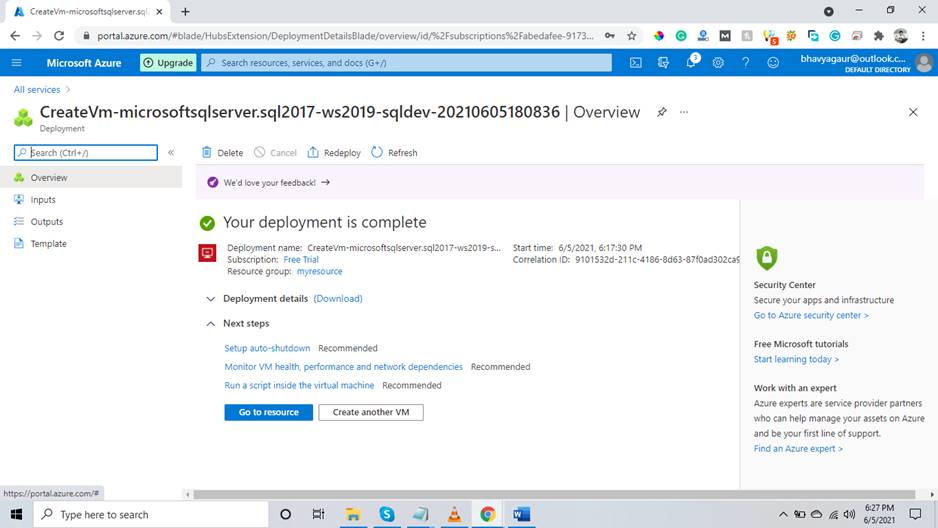Open a new browser tab
The image size is (938, 528).
tap(185, 11)
